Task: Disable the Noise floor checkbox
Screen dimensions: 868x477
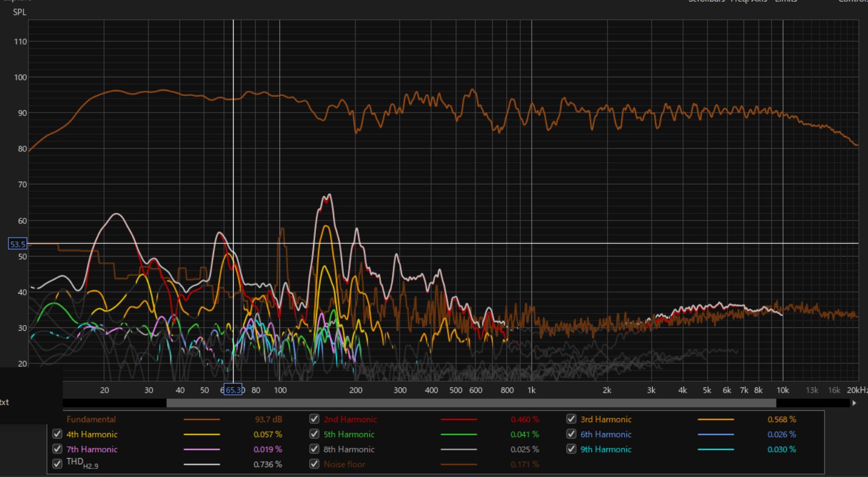Action: point(314,464)
